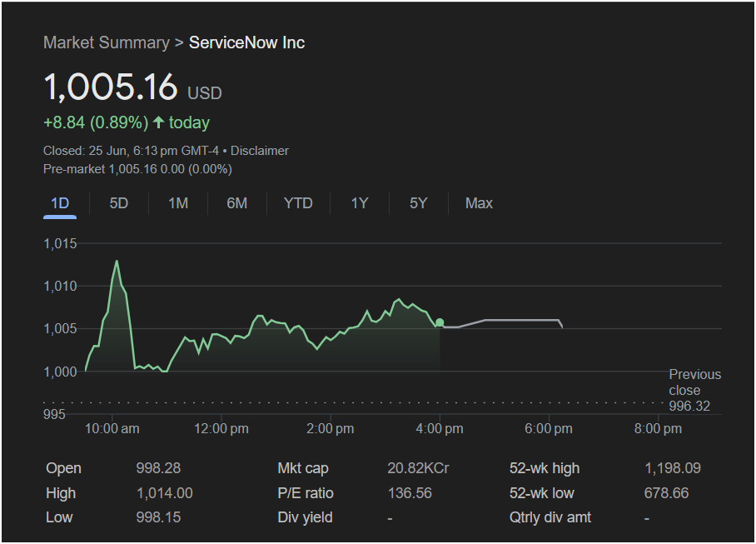This screenshot has width=756, height=544.
Task: Click the Qtrly div amt label
Action: click(x=550, y=517)
